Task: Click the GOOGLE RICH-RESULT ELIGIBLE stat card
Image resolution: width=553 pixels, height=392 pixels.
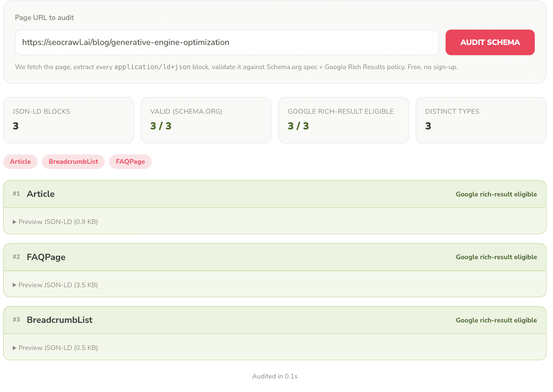Action: coord(344,120)
